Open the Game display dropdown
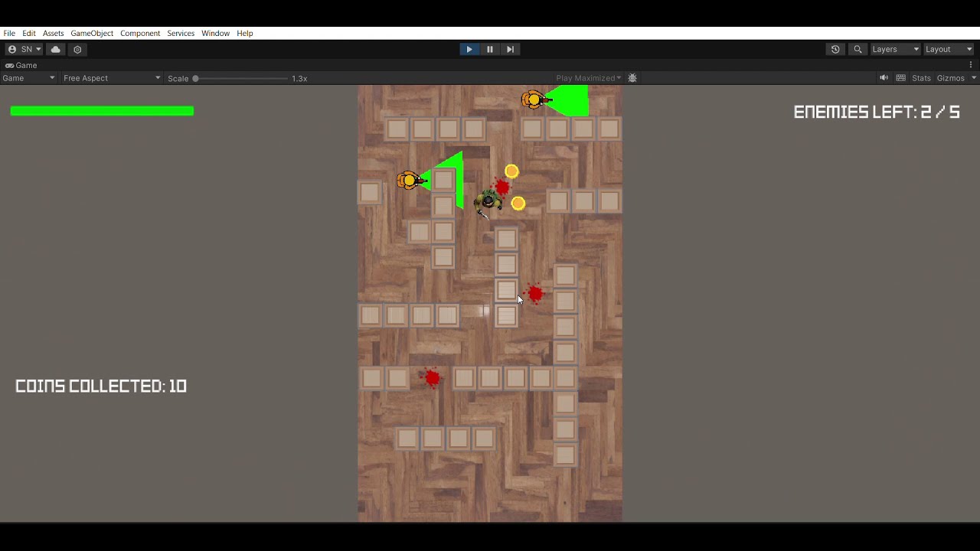This screenshot has height=551, width=980. click(x=29, y=78)
